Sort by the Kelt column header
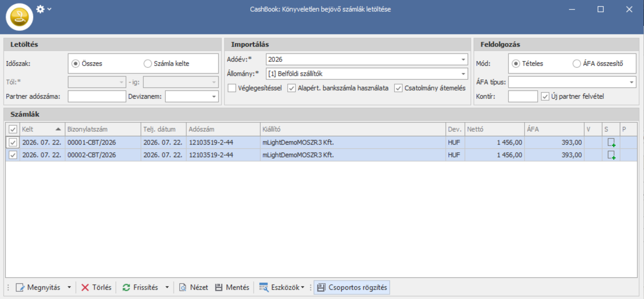644x299 pixels. [x=42, y=129]
